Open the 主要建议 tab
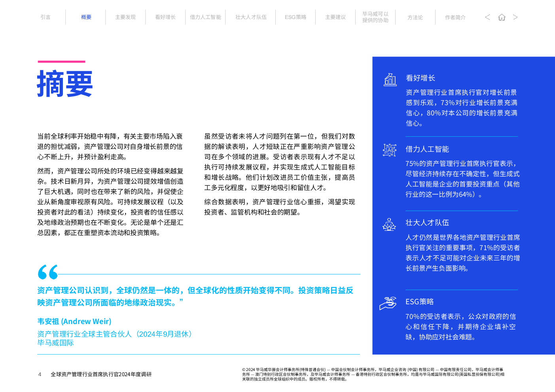The image size is (555, 392). [335, 17]
